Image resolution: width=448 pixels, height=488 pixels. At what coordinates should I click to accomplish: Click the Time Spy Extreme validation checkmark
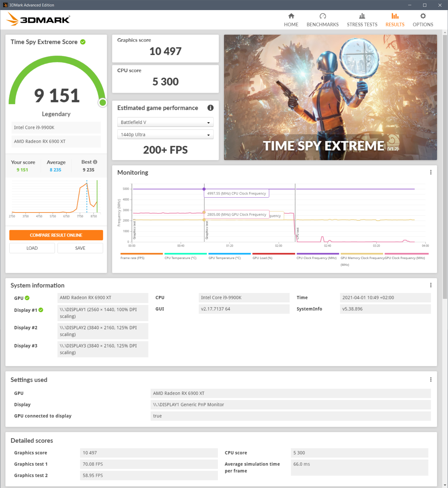tap(83, 42)
